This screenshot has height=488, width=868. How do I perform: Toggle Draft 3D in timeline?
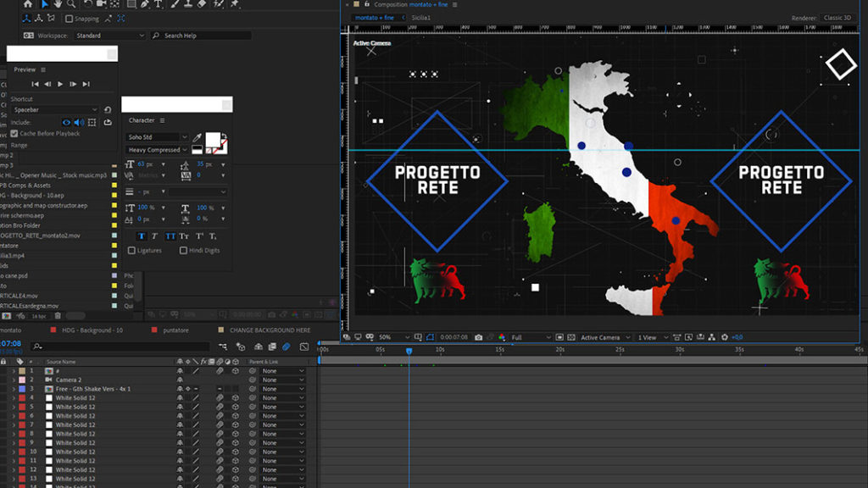pyautogui.click(x=241, y=347)
